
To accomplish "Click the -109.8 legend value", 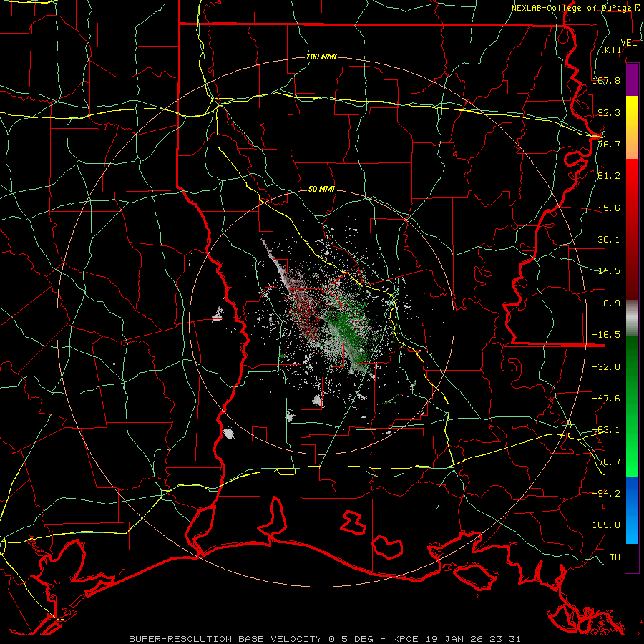I will [603, 525].
